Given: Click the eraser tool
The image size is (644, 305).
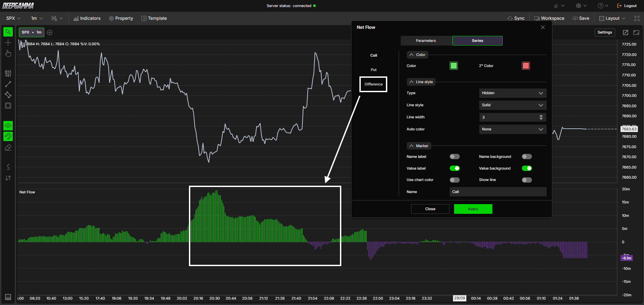Looking at the screenshot, I should [8, 147].
